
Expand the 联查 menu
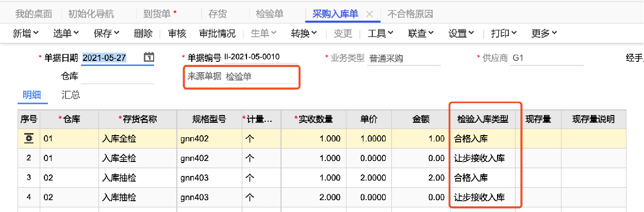(x=421, y=34)
